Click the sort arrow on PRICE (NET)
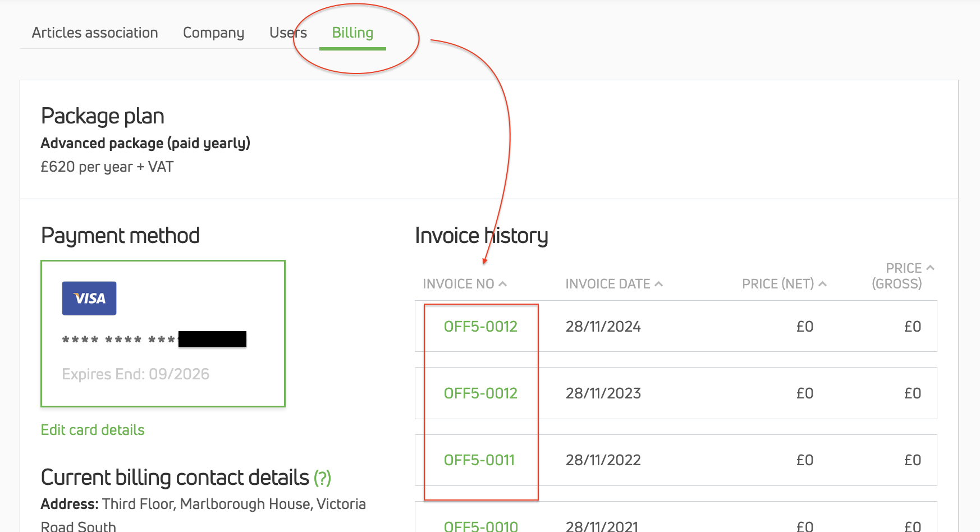Screen dimensions: 980x532 click(822, 283)
